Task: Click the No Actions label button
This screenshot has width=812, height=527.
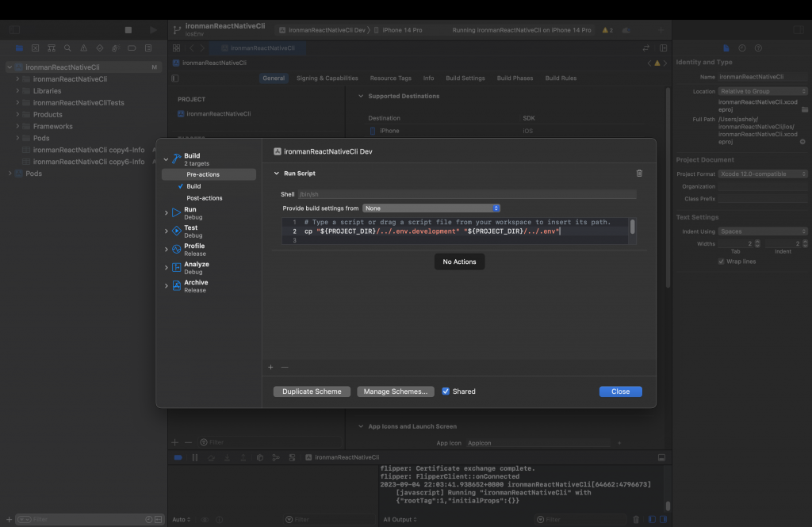Action: tap(459, 262)
